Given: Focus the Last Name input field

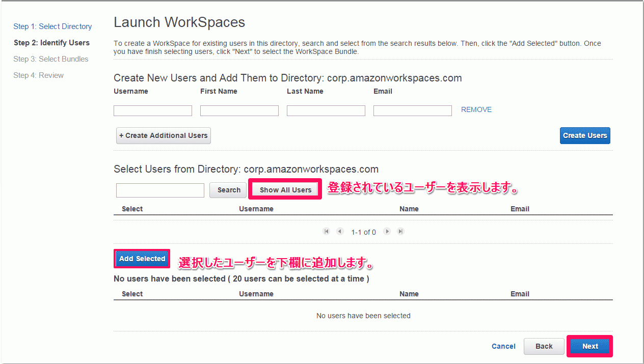Looking at the screenshot, I should click(x=326, y=110).
